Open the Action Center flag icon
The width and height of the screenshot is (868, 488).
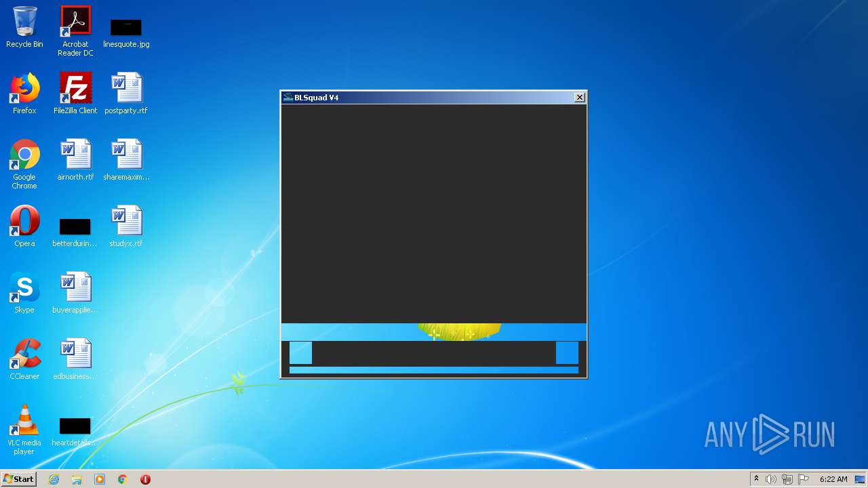(x=804, y=479)
